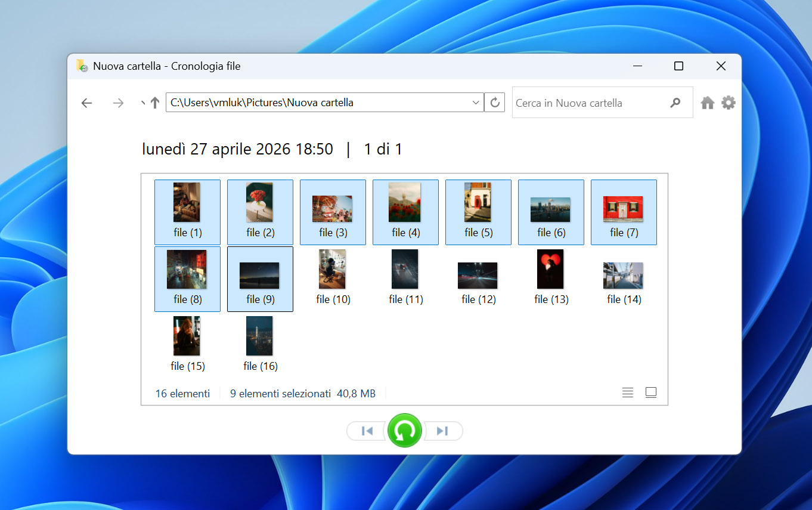This screenshot has height=510, width=812.
Task: Click the window title folder icon
Action: (82, 66)
